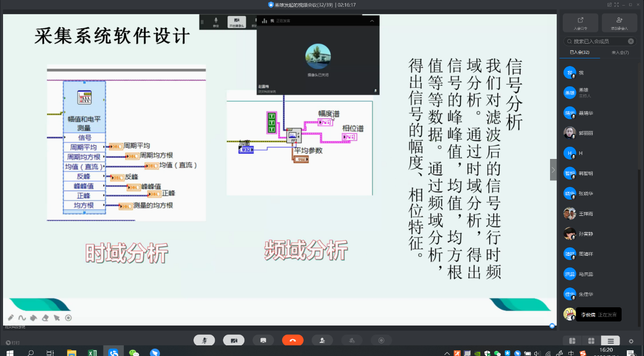Image resolution: width=644 pixels, height=356 pixels.
Task: Toggle camera in bottom control bar
Action: click(234, 340)
